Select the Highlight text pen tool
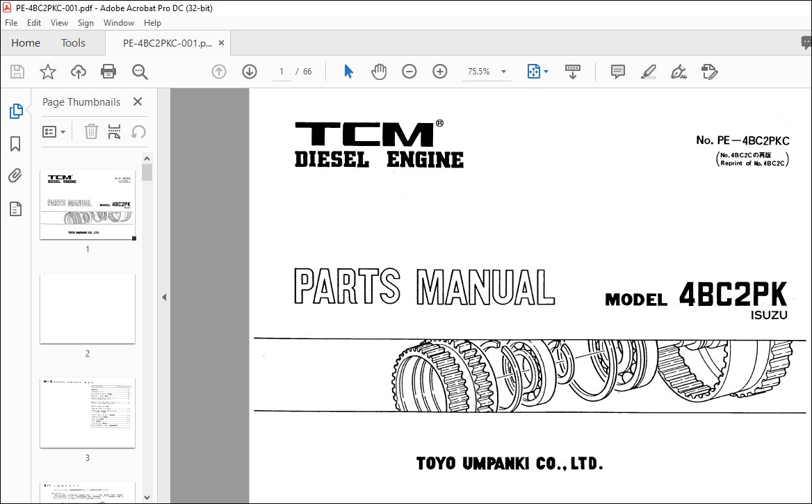 [x=649, y=72]
